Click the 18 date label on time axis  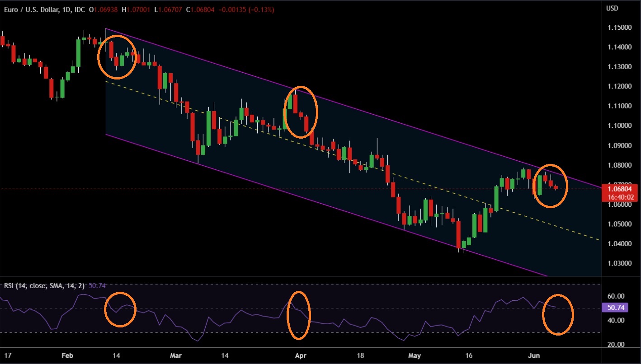click(360, 356)
